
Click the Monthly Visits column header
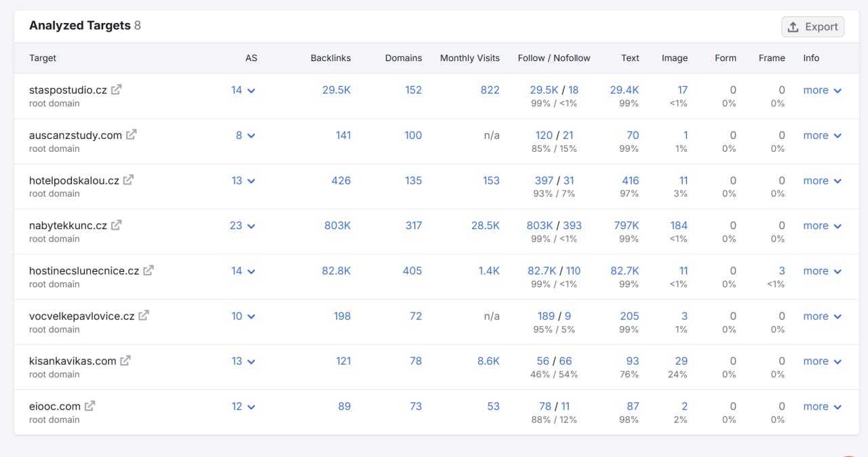(469, 58)
